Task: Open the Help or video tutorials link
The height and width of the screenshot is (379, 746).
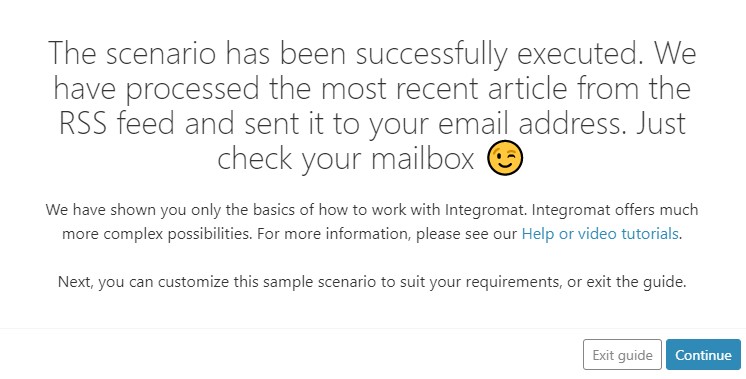Action: tap(600, 234)
